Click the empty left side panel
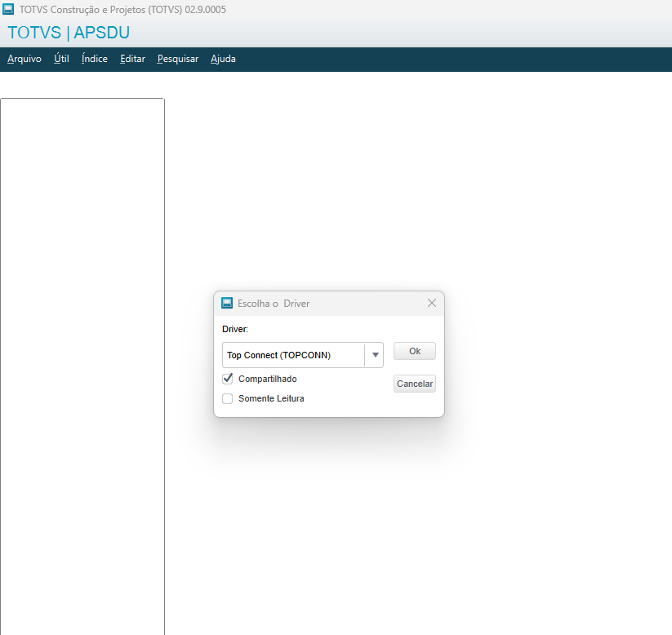This screenshot has width=672, height=635. pos(82,366)
